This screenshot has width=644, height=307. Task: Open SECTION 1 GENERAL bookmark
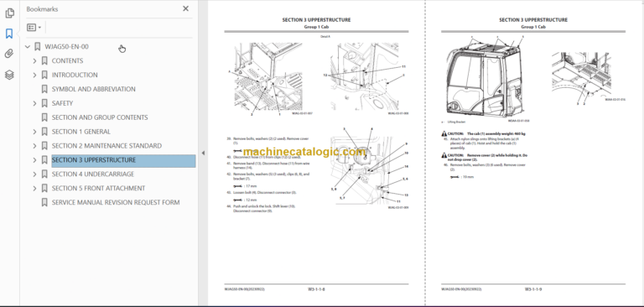coord(80,132)
